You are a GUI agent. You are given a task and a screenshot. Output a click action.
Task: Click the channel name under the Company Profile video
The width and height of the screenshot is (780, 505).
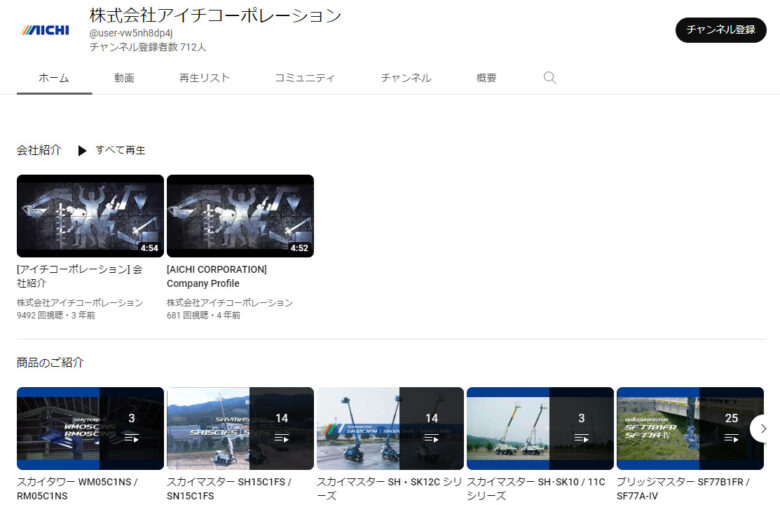(x=230, y=303)
